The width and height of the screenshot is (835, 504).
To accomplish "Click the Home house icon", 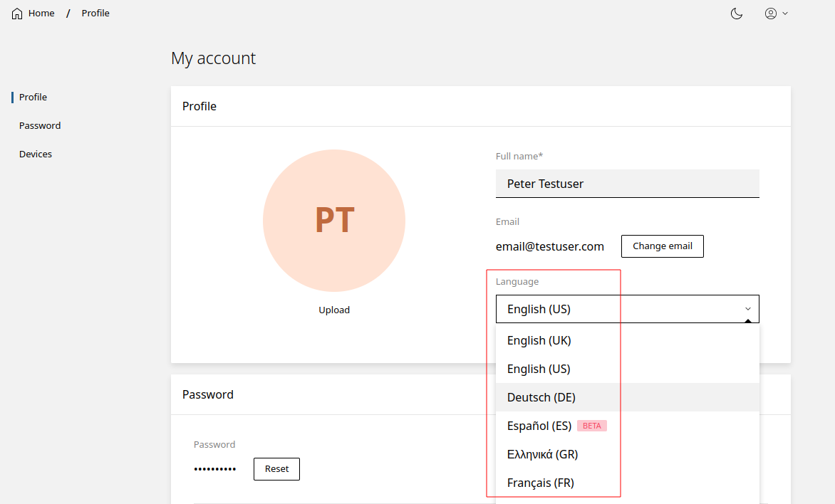I will [17, 14].
